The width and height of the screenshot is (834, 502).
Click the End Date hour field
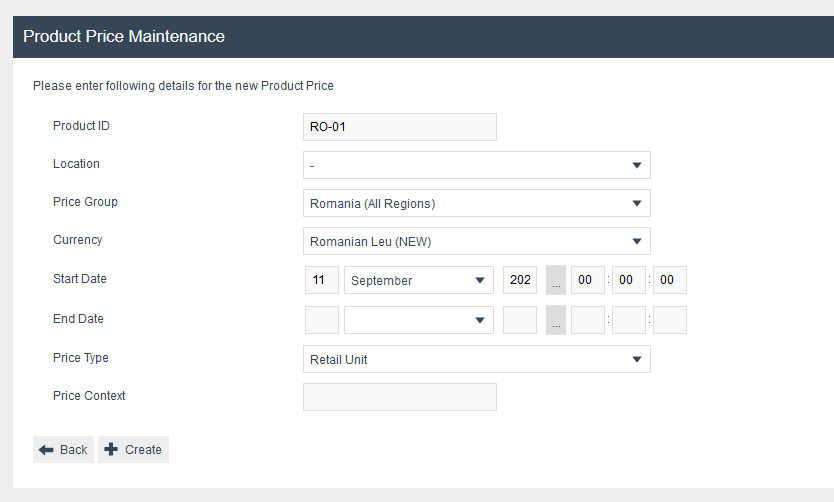point(587,320)
